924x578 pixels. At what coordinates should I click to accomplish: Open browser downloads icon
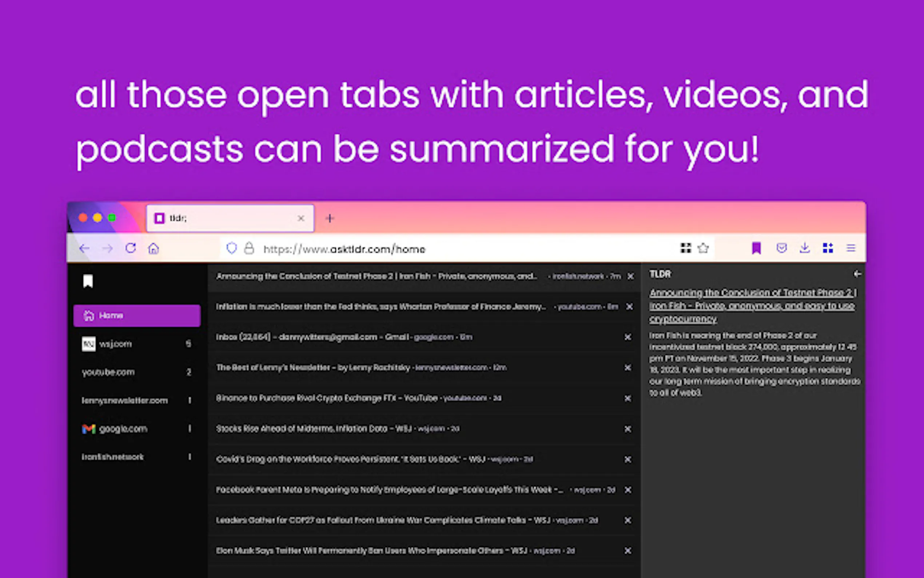tap(804, 249)
